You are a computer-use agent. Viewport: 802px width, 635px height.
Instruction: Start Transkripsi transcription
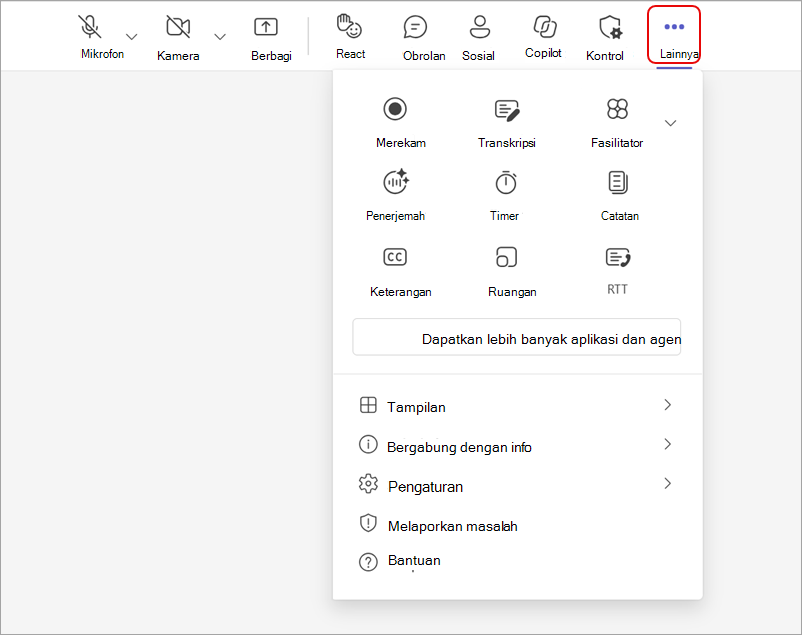[506, 122]
